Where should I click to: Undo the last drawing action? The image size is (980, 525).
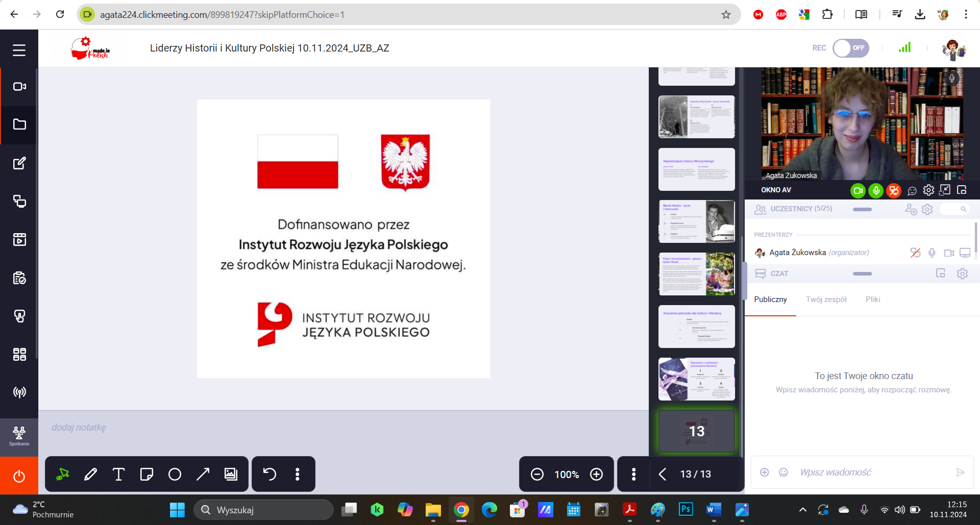pyautogui.click(x=269, y=474)
